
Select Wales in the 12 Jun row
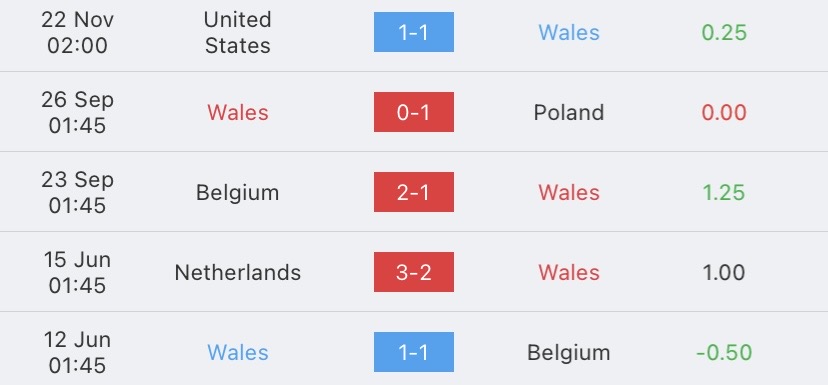[238, 353]
